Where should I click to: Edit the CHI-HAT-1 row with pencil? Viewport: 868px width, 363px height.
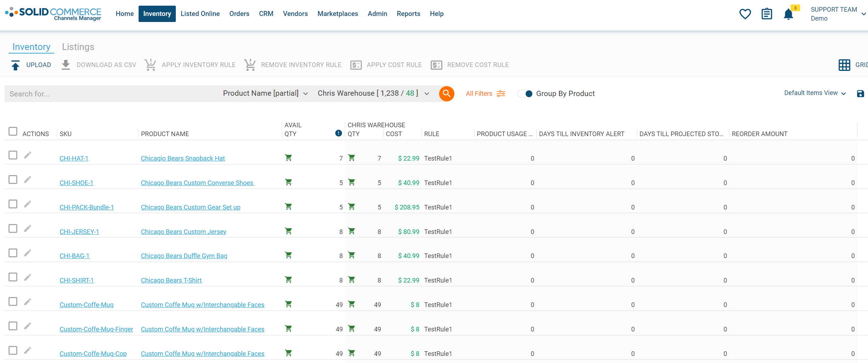28,155
